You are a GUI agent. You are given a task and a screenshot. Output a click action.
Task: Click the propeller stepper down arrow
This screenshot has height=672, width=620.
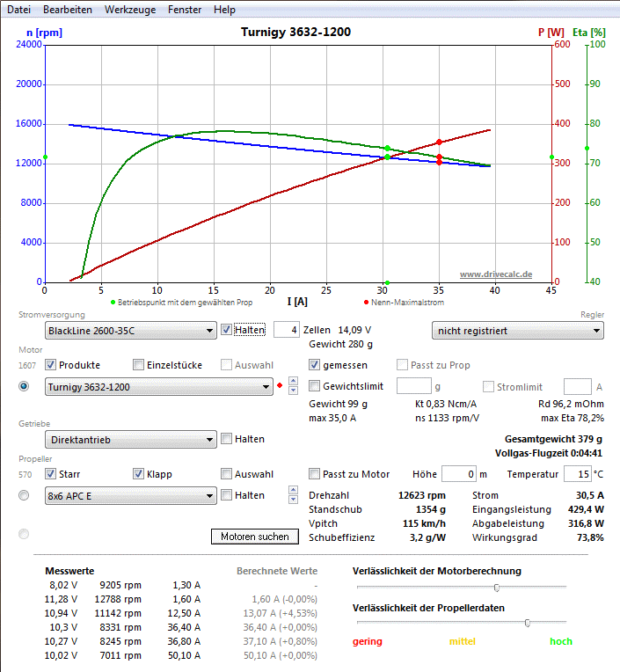pyautogui.click(x=293, y=500)
